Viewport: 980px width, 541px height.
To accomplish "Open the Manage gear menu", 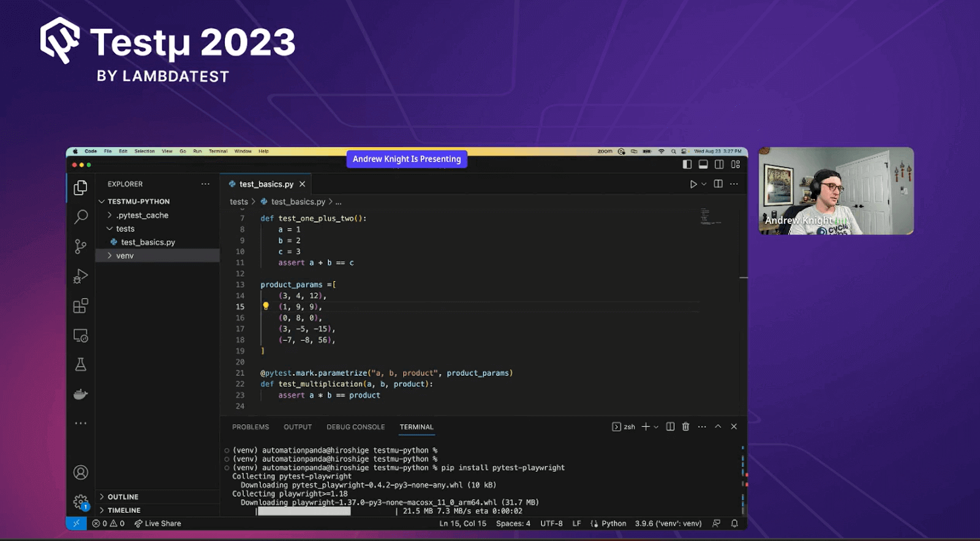I will pyautogui.click(x=80, y=502).
